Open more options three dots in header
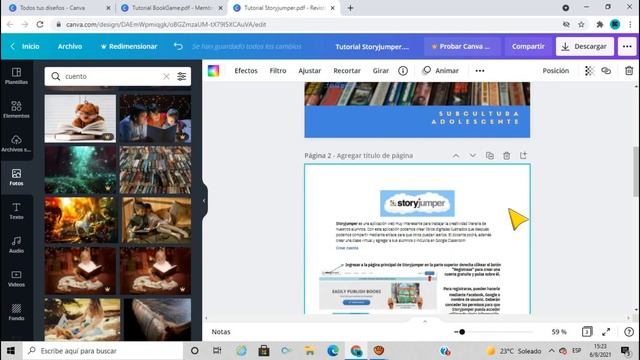This screenshot has width=640, height=360. 627,47
